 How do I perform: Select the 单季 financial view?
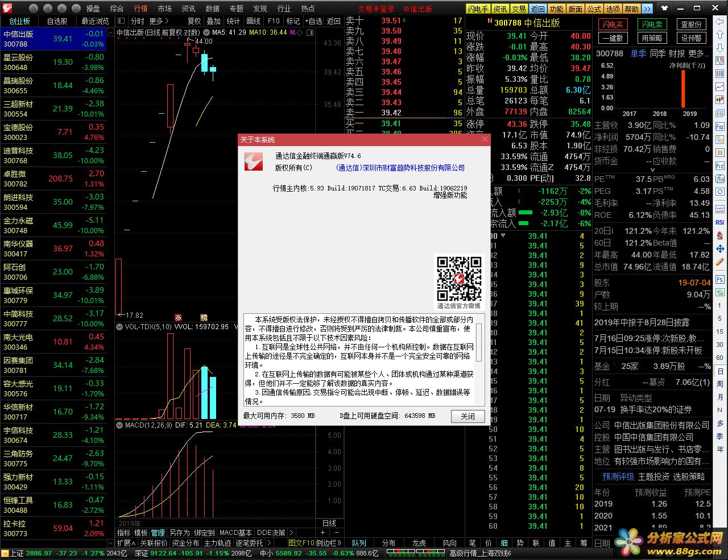tap(638, 53)
